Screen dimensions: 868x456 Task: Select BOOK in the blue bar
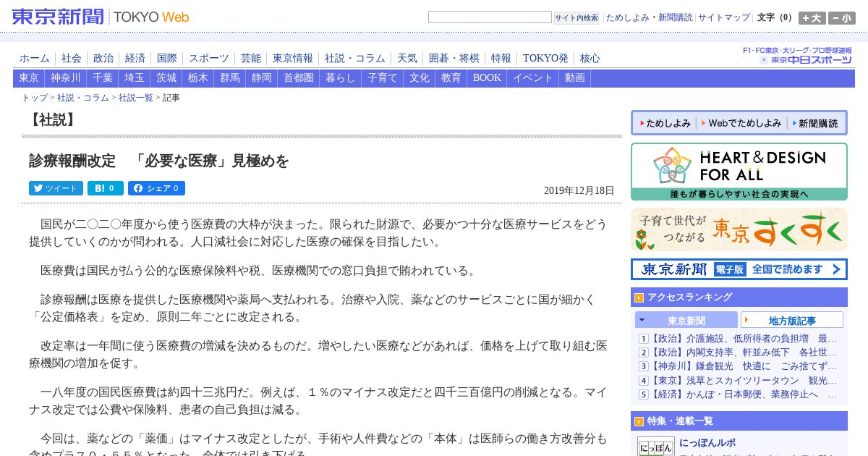point(487,78)
